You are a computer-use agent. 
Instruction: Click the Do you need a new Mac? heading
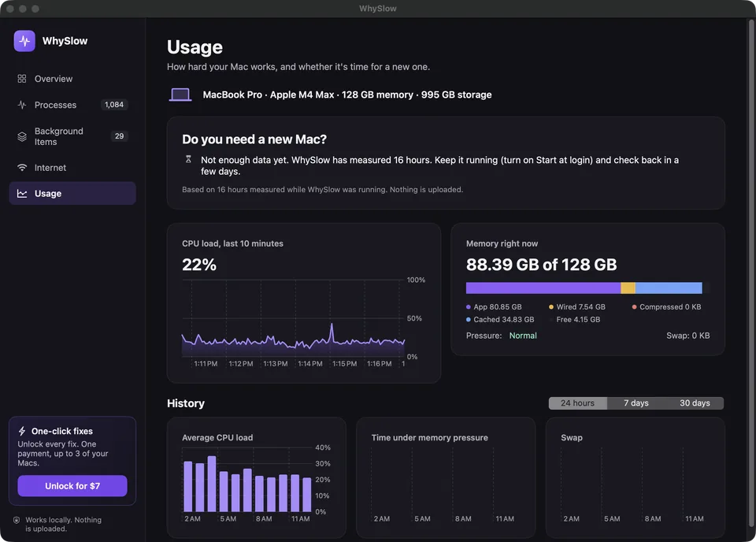click(x=254, y=139)
